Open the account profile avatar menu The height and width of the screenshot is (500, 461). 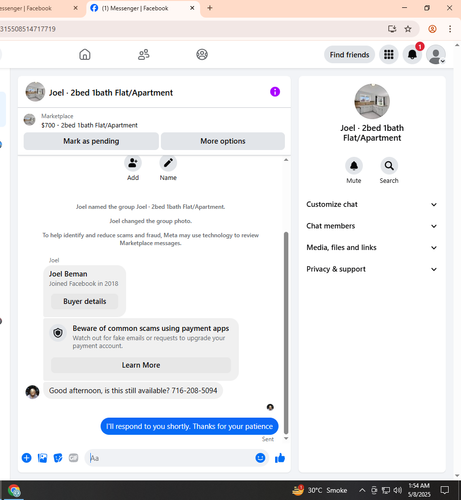(x=436, y=54)
